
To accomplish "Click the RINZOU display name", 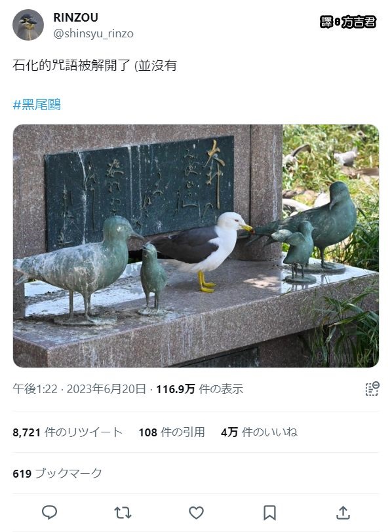I will click(x=75, y=17).
